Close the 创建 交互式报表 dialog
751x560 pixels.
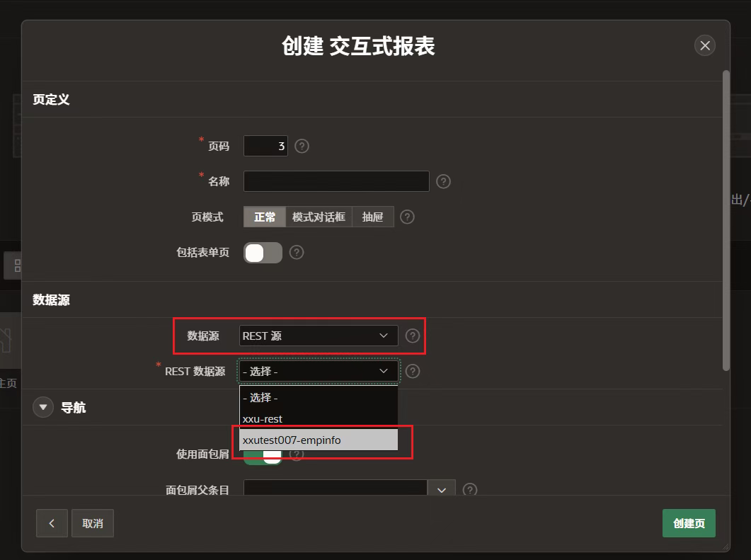click(x=704, y=45)
